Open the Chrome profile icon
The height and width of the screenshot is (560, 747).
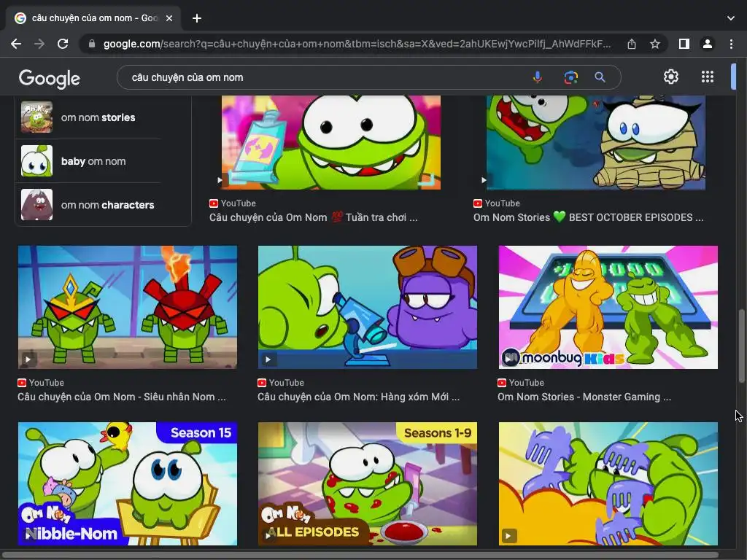[708, 44]
